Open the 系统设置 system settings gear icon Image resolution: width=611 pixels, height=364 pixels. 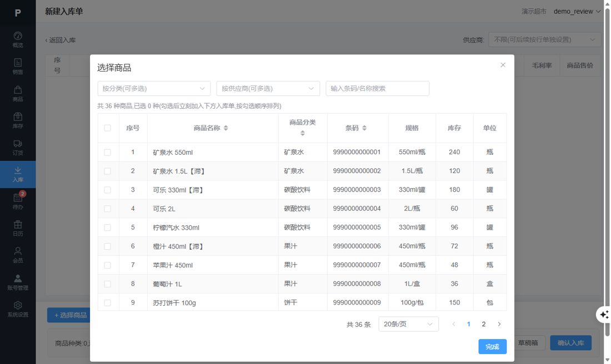tap(18, 309)
